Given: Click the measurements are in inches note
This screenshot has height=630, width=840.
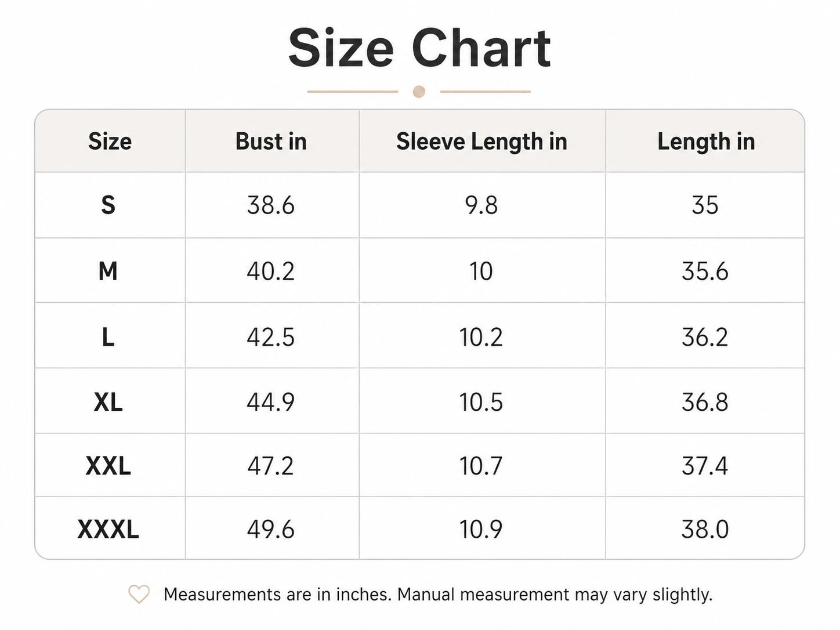Looking at the screenshot, I should coord(438,595).
